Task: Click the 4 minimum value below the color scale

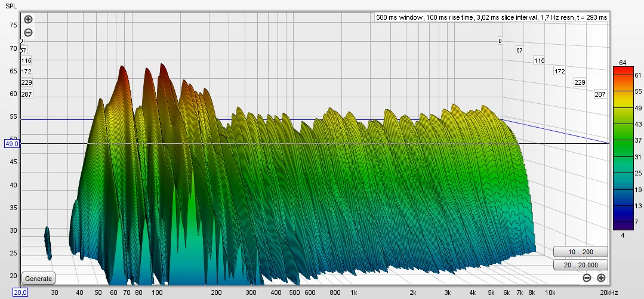Action: pyautogui.click(x=623, y=235)
